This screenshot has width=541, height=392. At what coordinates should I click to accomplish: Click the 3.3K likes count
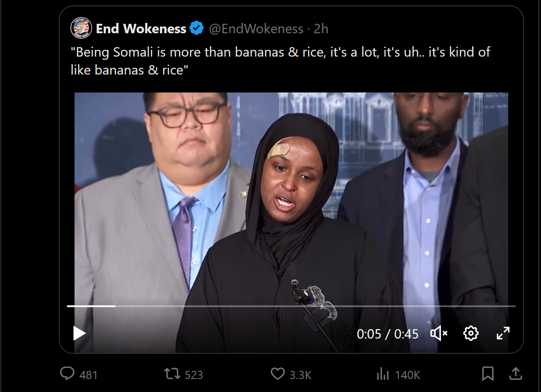tap(301, 375)
